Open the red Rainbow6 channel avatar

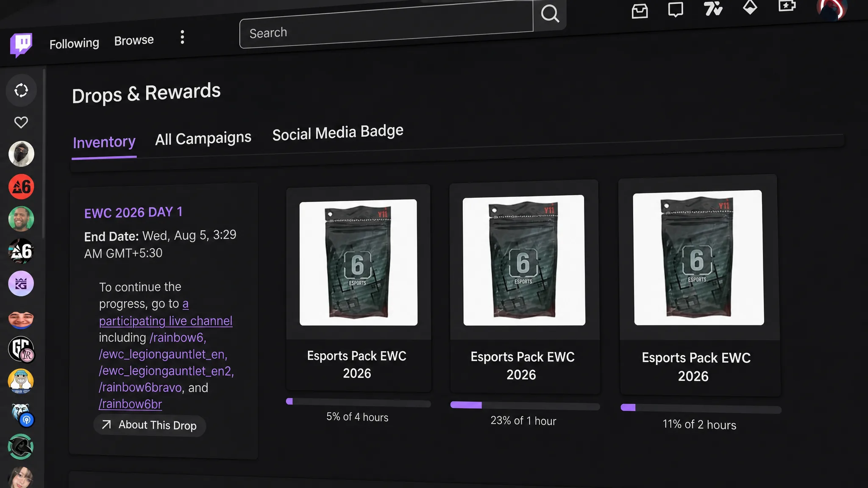tap(21, 186)
